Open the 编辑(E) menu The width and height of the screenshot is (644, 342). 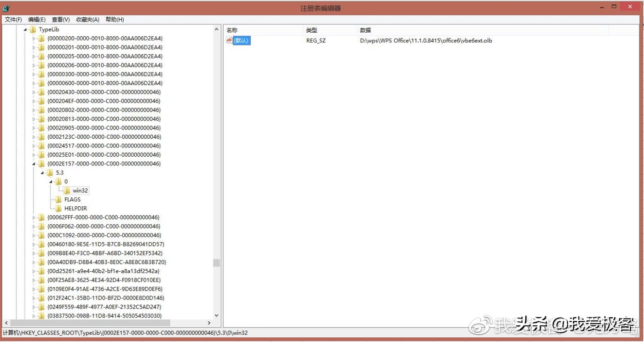pos(37,20)
